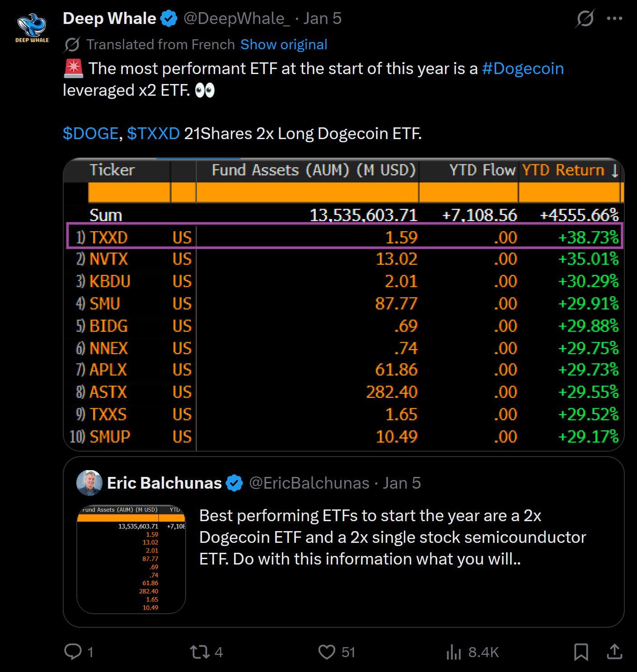Click the $TXXD cashtag

point(153,134)
